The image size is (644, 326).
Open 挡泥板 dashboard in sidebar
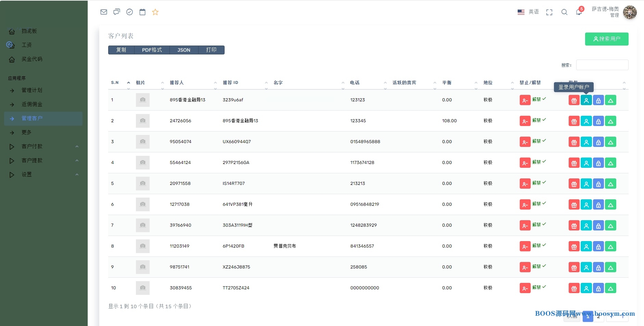[x=29, y=31]
